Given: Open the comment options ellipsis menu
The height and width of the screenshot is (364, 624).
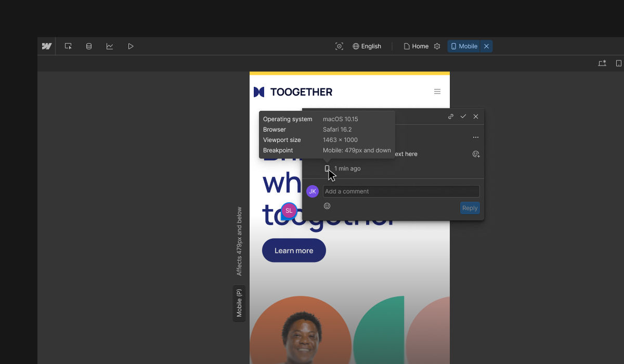Looking at the screenshot, I should (475, 137).
